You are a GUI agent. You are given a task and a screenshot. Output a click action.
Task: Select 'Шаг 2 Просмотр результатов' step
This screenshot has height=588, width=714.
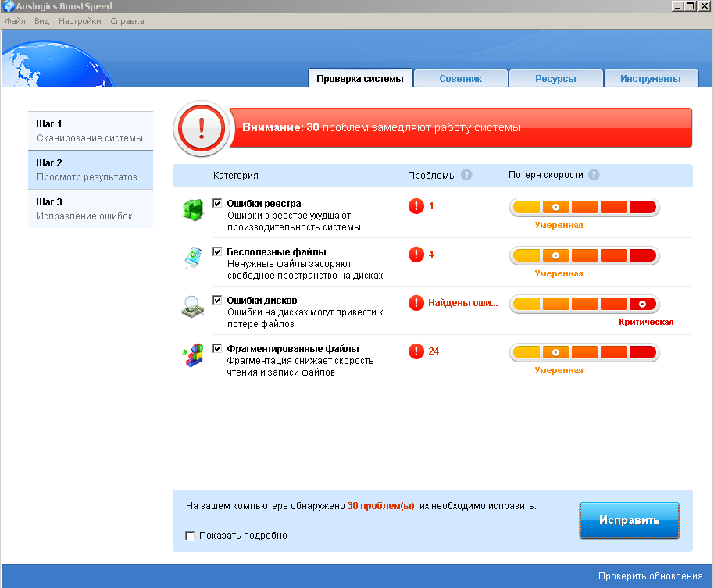pos(91,169)
